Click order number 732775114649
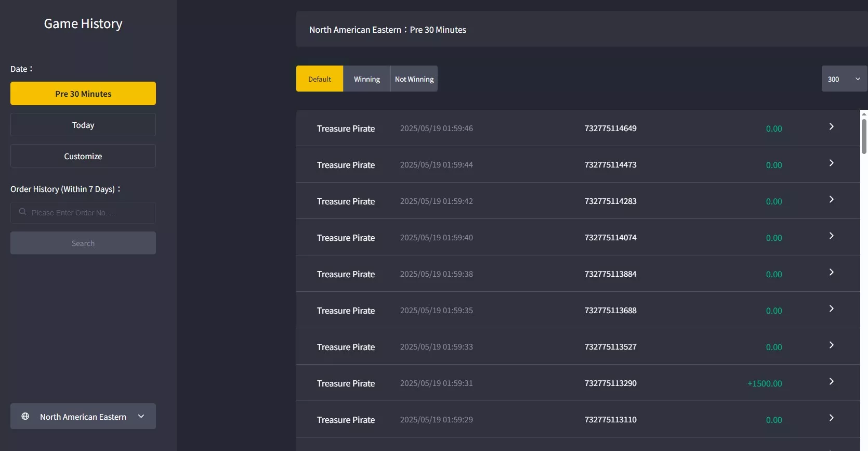This screenshot has height=451, width=868. 610,128
